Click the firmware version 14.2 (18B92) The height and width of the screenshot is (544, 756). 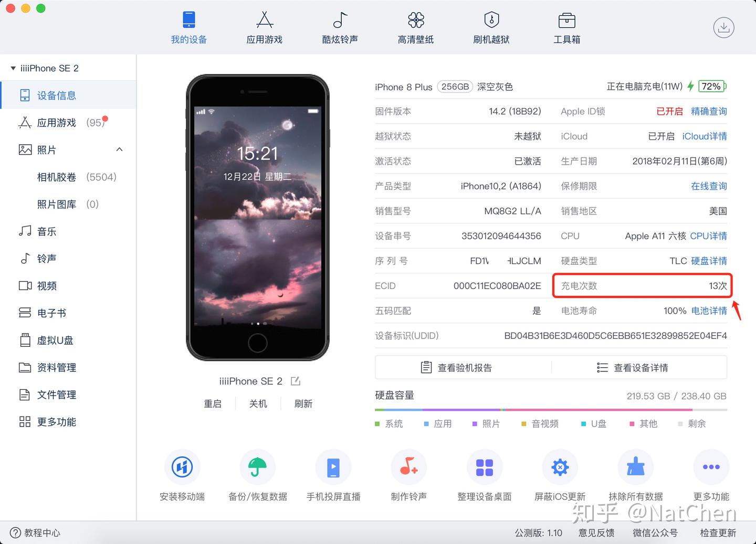[514, 111]
